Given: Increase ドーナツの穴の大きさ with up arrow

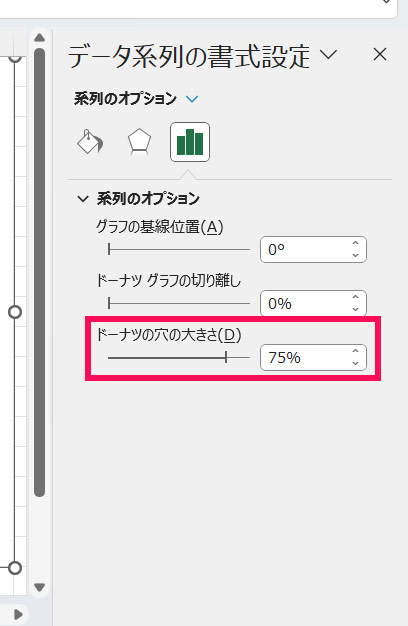Looking at the screenshot, I should click(355, 351).
